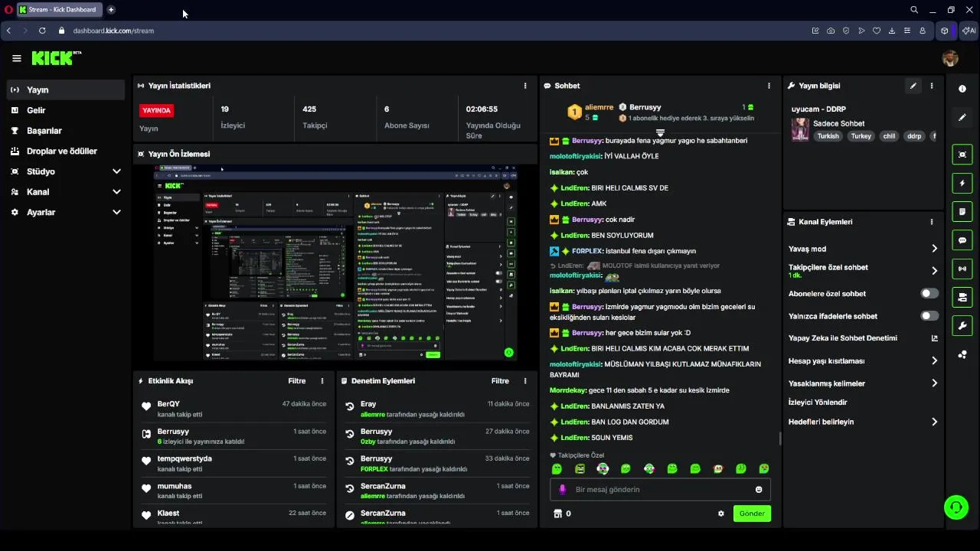
Task: Open Takipçilere özel sohbet chevron
Action: (934, 271)
